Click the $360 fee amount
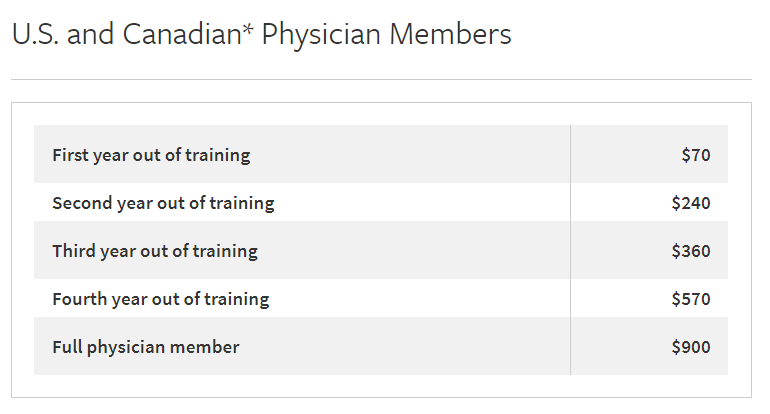770x414 pixels. [691, 251]
